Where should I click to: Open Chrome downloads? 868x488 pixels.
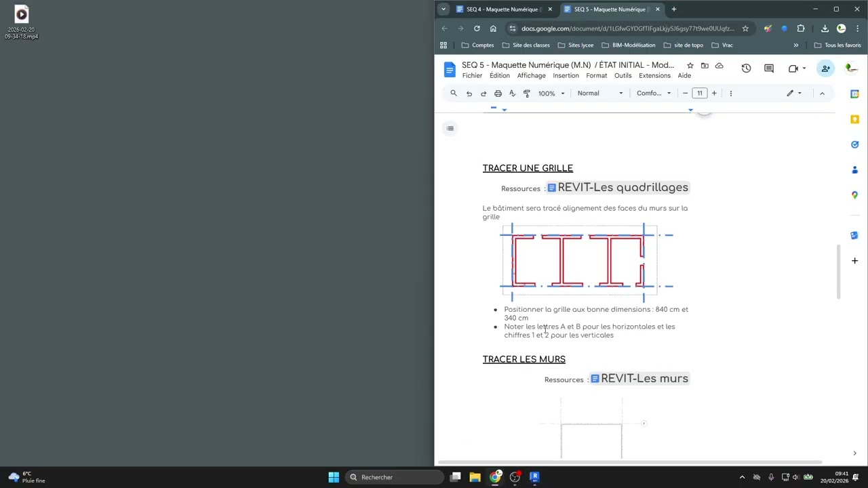click(825, 28)
